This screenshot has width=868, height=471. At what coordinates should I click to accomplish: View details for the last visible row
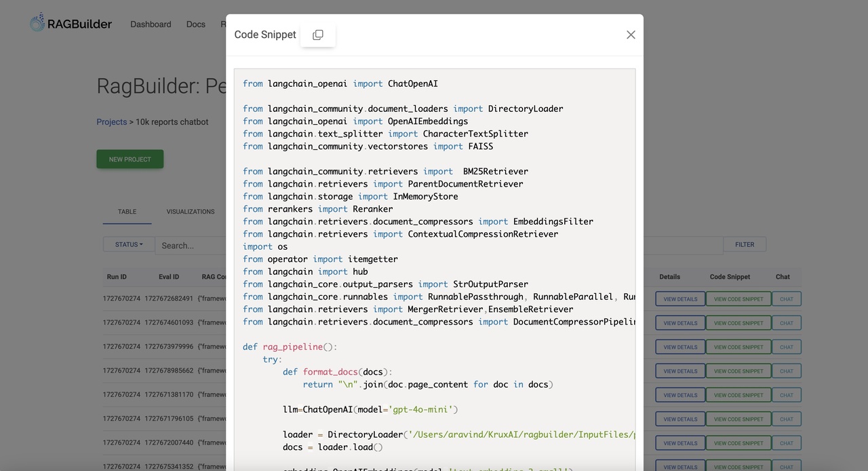coord(679,466)
